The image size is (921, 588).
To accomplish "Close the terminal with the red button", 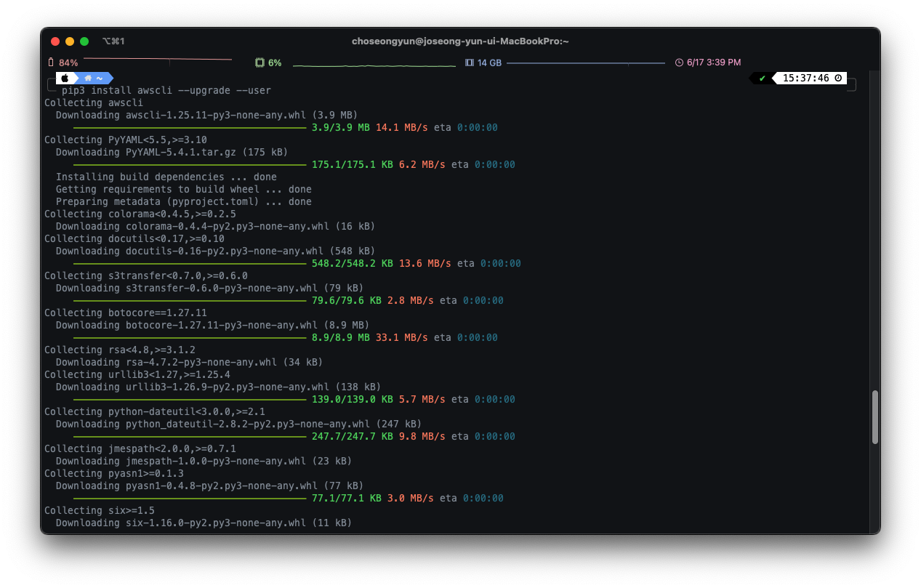I will tap(55, 41).
